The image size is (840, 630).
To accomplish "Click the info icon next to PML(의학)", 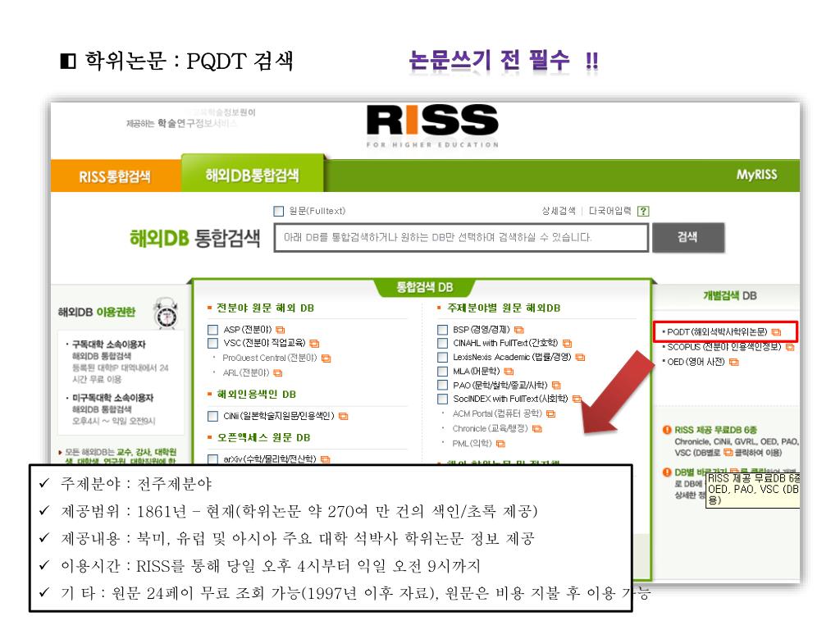I will [x=501, y=444].
